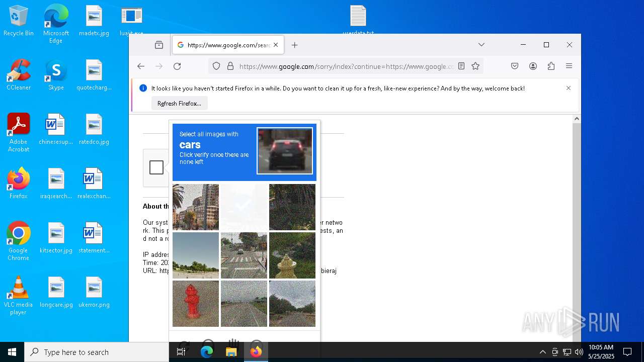Viewport: 644px width, 362px height.
Task: Open VLC media player desktop shortcut
Action: [x=19, y=296]
